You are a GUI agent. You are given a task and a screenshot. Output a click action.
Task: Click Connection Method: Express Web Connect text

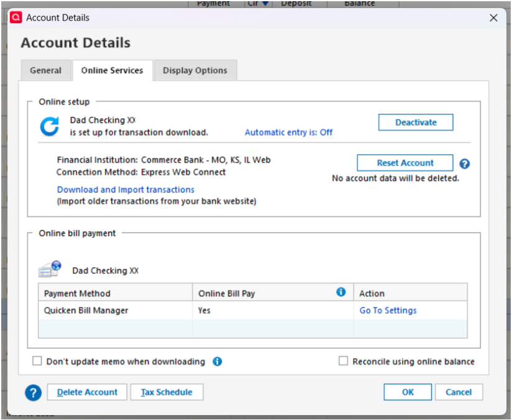point(141,172)
